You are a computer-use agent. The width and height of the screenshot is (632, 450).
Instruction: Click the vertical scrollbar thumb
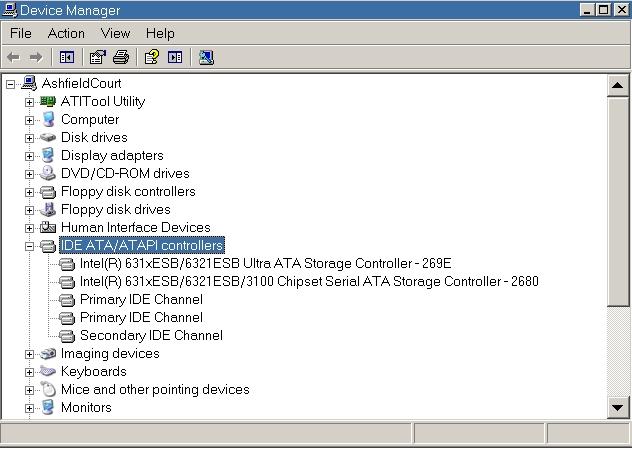(x=617, y=201)
